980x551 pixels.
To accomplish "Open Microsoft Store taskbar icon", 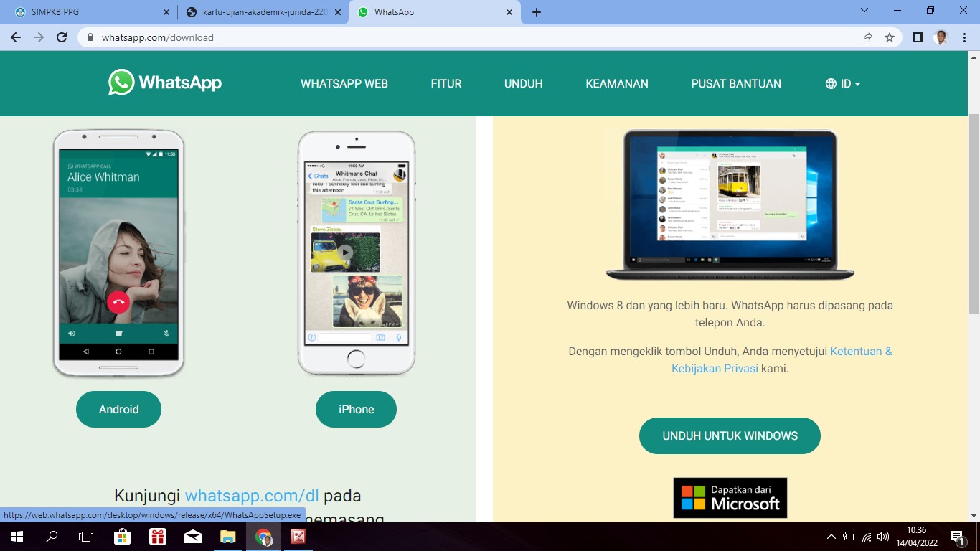I will click(123, 537).
